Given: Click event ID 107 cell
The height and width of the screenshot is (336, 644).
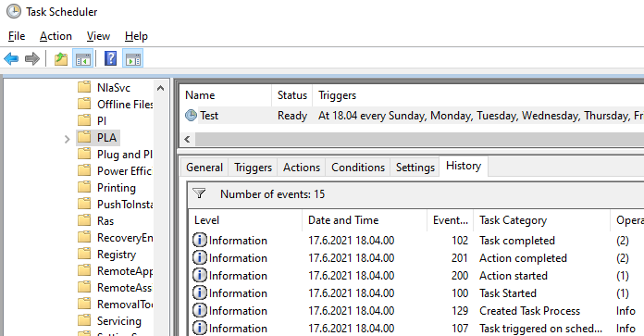Looking at the screenshot, I should (460, 329).
